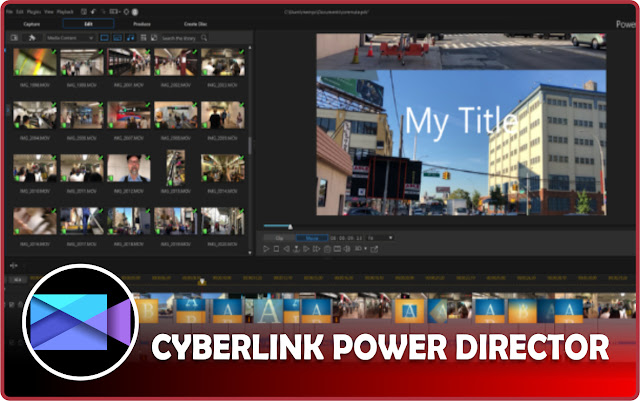
Task: Open the Edit menu in menu bar
Action: tap(20, 12)
